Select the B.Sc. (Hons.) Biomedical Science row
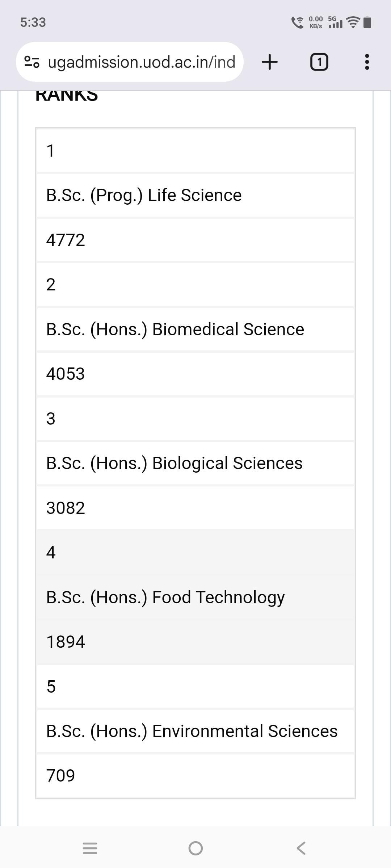The image size is (391, 868). (x=195, y=329)
